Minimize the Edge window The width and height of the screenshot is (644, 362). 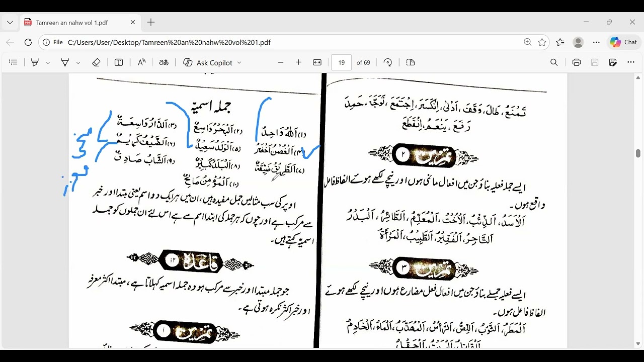(586, 22)
